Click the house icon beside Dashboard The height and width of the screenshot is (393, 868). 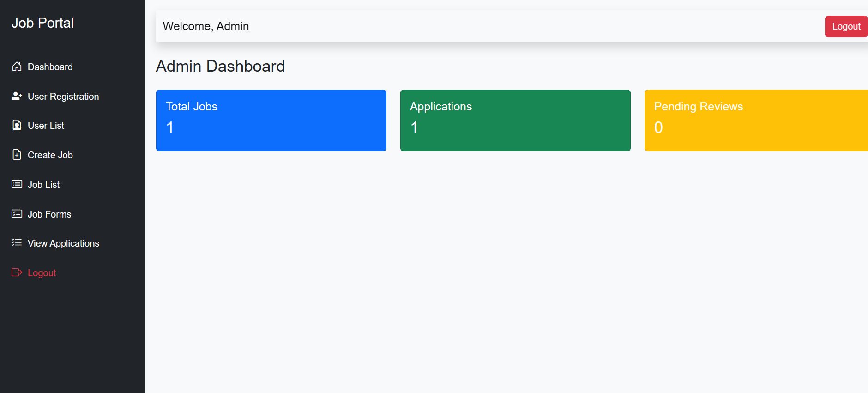(17, 67)
